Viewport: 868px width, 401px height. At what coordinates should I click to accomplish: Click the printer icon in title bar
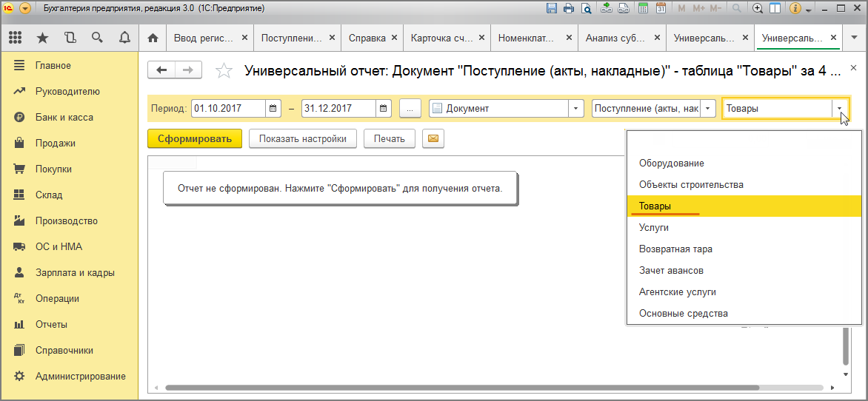point(569,8)
